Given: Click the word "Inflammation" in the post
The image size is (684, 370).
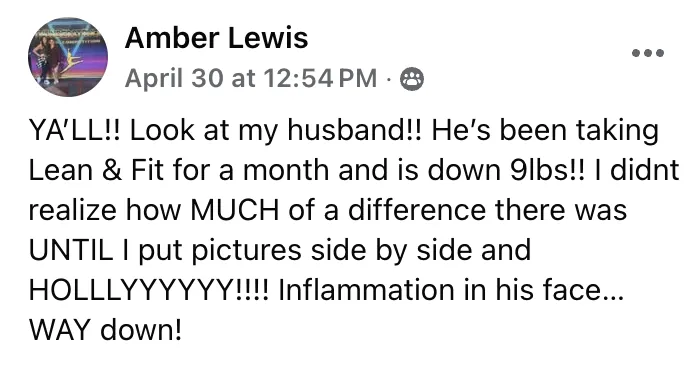Looking at the screenshot, I should tap(367, 290).
